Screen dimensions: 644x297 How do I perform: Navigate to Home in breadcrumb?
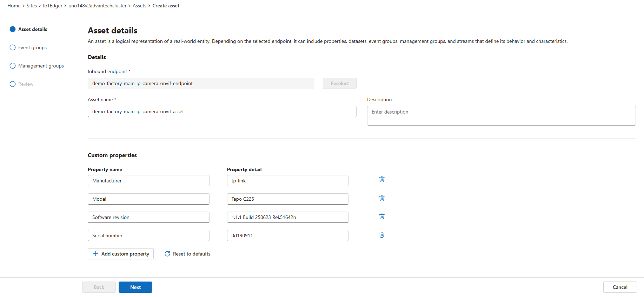pos(14,6)
